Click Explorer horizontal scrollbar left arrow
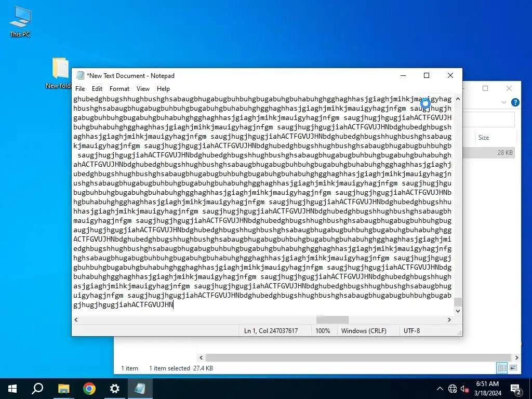 point(201,357)
